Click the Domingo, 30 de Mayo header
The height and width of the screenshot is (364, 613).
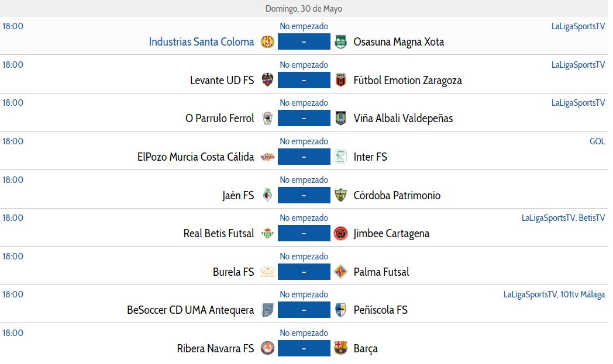coord(304,9)
